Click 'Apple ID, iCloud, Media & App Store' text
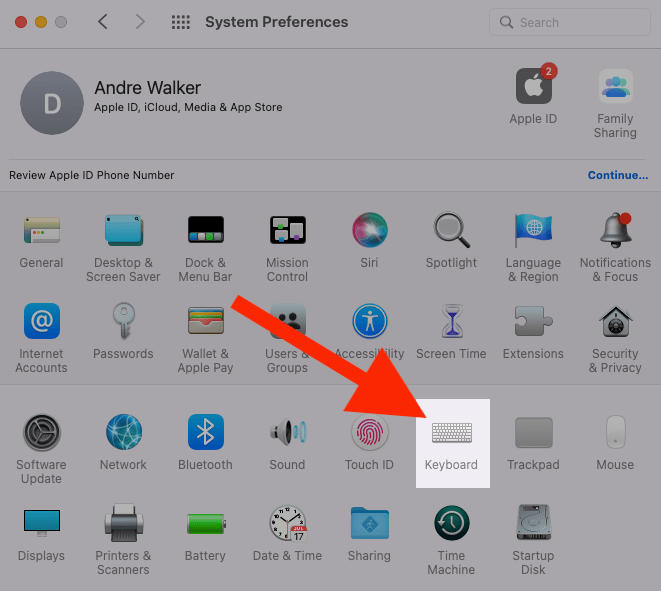This screenshot has width=661, height=591. [188, 107]
